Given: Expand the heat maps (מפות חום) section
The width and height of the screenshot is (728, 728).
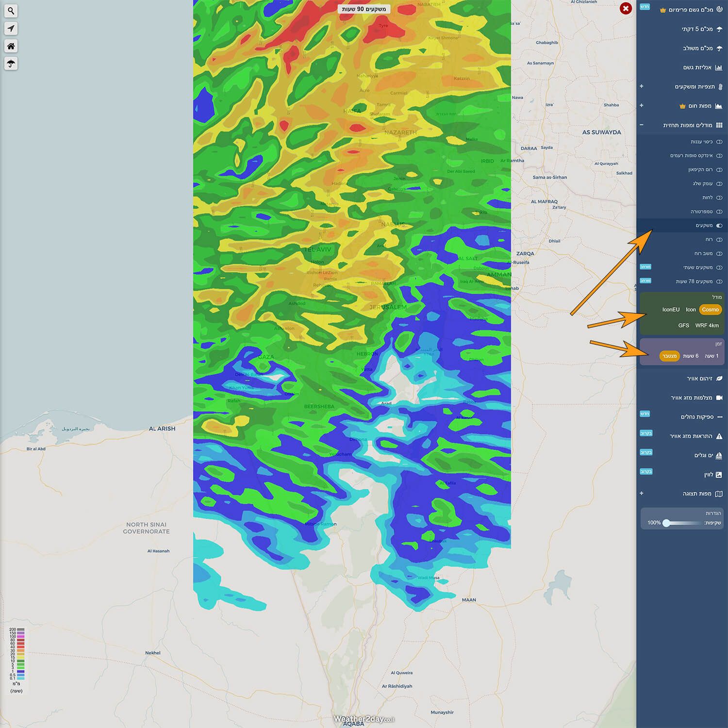Looking at the screenshot, I should [x=642, y=106].
